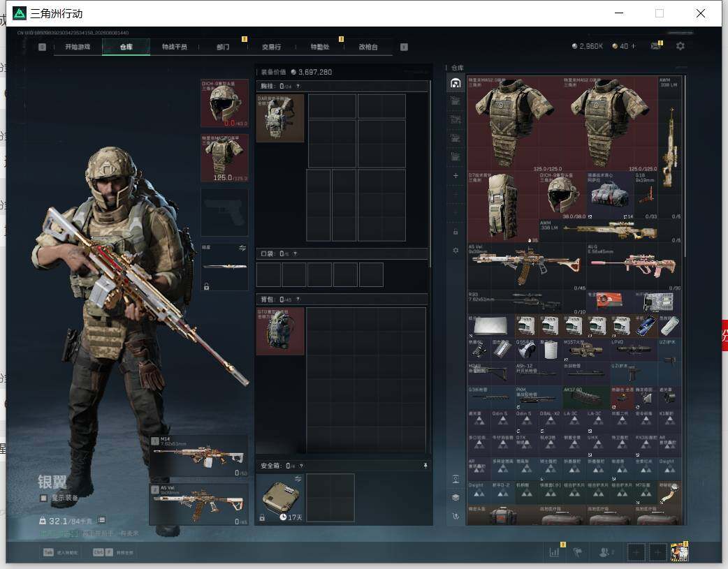Select the main warehouse storage icon
The width and height of the screenshot is (728, 569).
click(456, 83)
